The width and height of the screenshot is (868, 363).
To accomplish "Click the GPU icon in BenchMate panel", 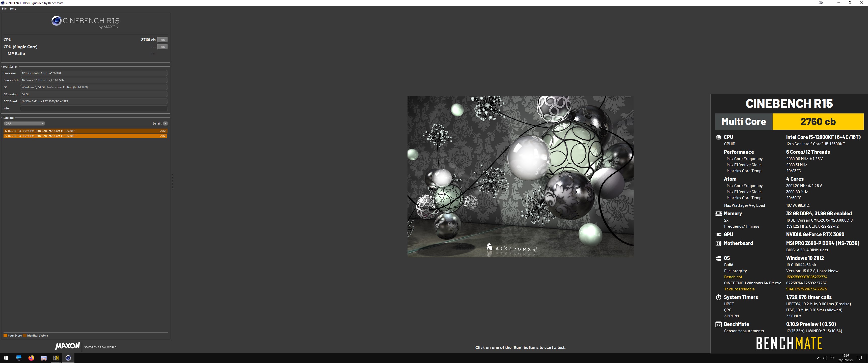I will (x=718, y=234).
